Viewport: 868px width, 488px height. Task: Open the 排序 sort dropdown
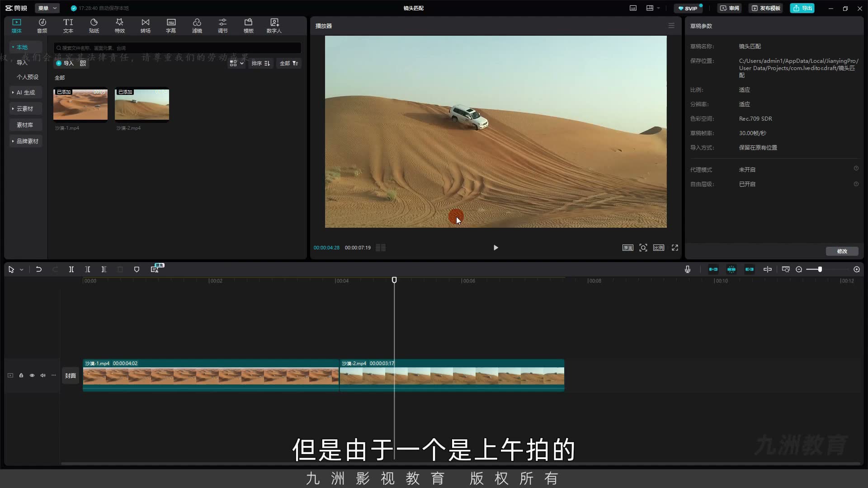261,63
